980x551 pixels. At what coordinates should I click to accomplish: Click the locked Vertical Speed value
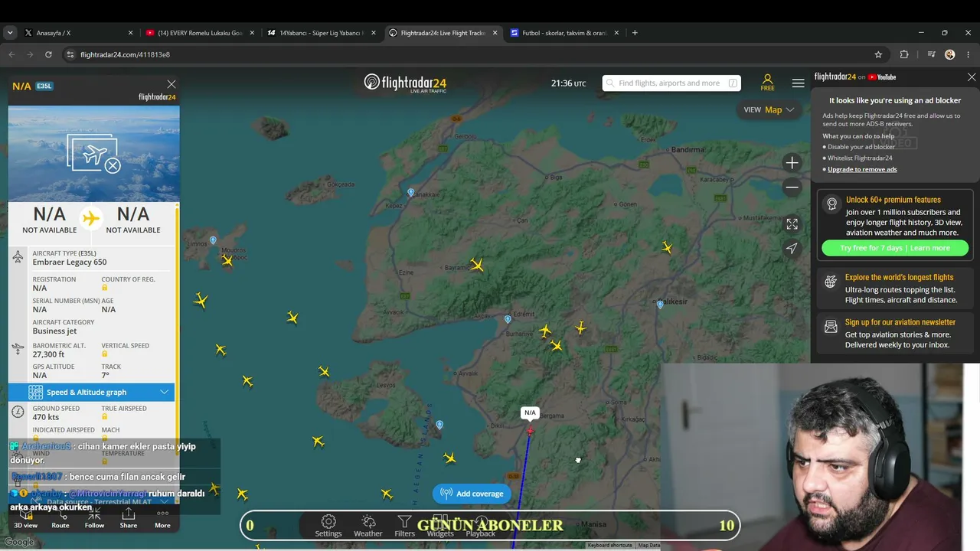[x=105, y=354]
